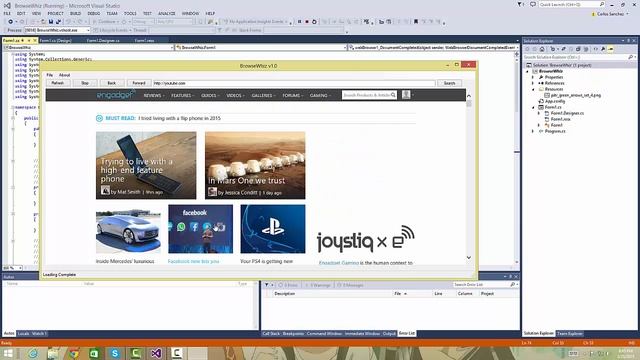Collapse Resources folder in Solution Explorer
Screen dimensions: 640x360
(533, 89)
